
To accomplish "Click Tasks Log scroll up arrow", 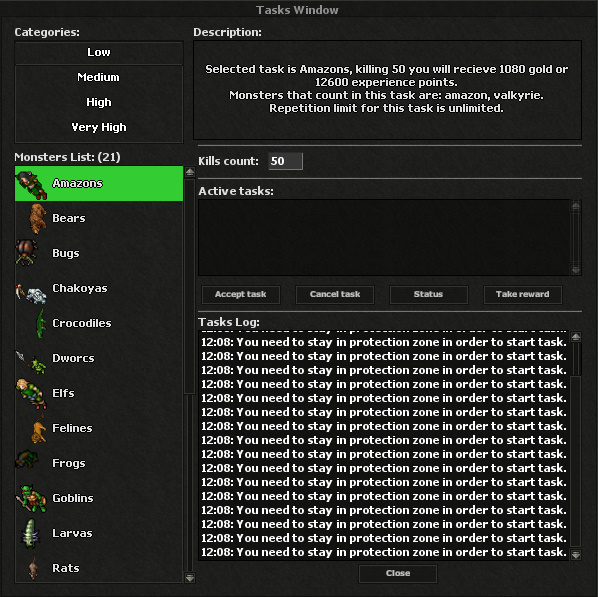I will [x=576, y=336].
